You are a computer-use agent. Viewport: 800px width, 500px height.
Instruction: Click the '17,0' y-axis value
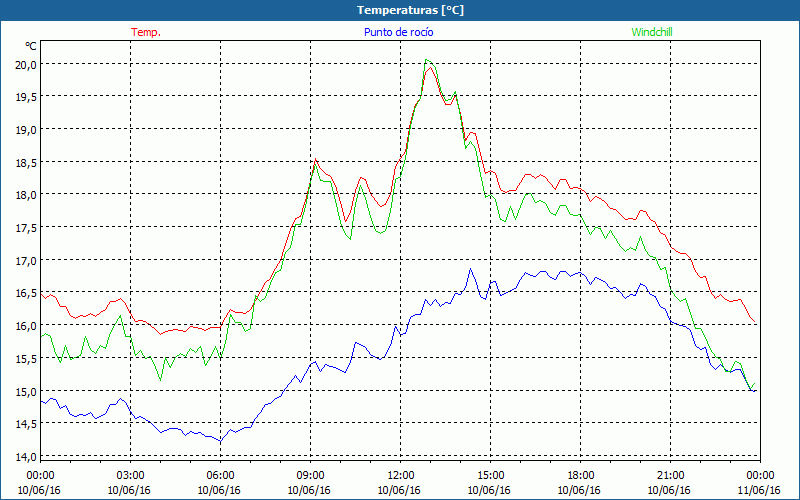pyautogui.click(x=26, y=261)
